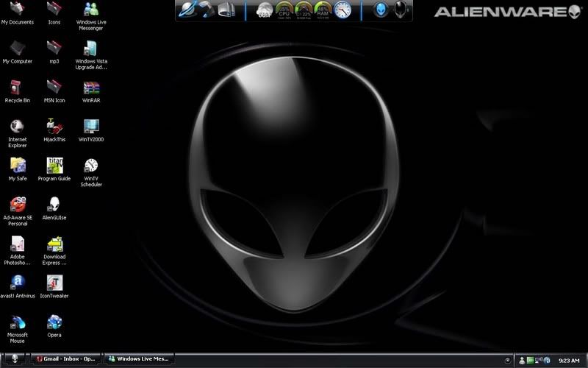Open the Opera browser shortcut
This screenshot has height=368, width=588.
[54, 322]
